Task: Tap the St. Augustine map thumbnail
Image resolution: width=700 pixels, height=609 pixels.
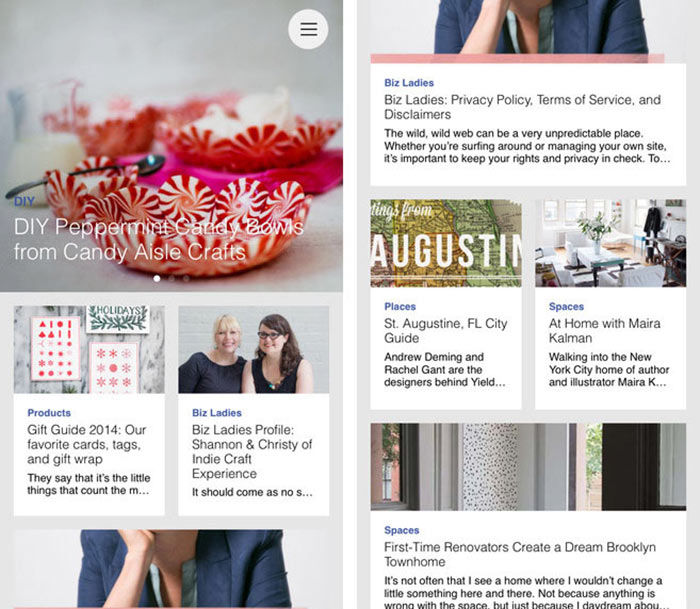Action: point(446,243)
